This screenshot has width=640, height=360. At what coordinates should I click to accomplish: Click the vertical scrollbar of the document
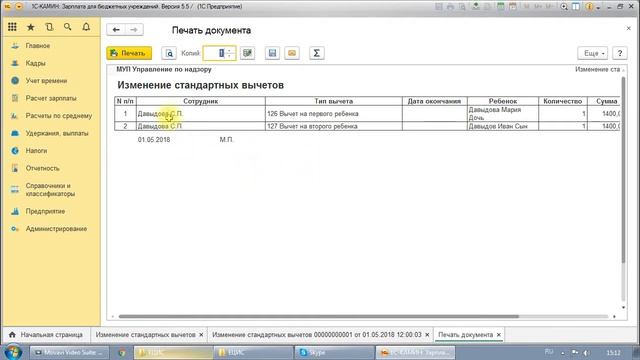(x=623, y=169)
